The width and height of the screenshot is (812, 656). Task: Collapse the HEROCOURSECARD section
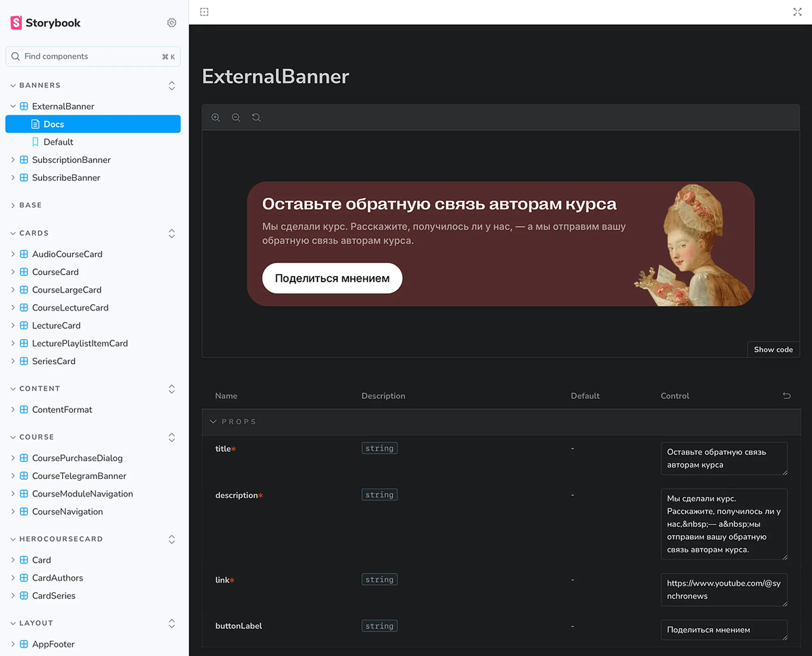[57, 539]
